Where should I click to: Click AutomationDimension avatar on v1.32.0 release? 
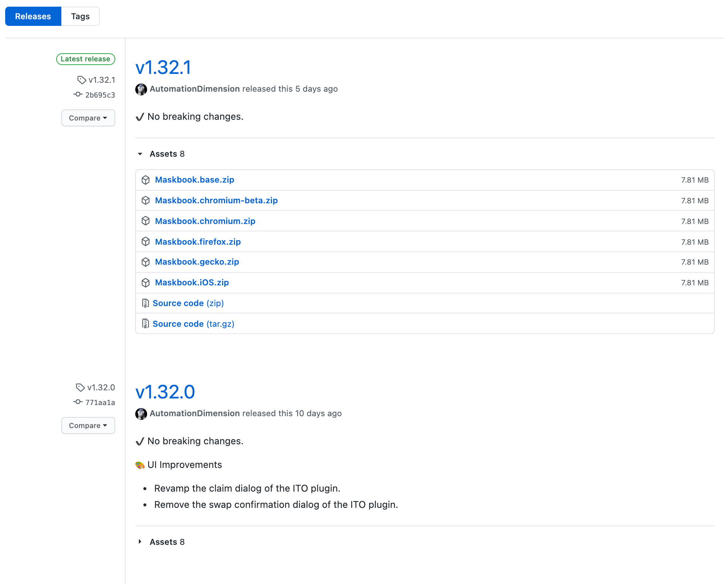[141, 414]
